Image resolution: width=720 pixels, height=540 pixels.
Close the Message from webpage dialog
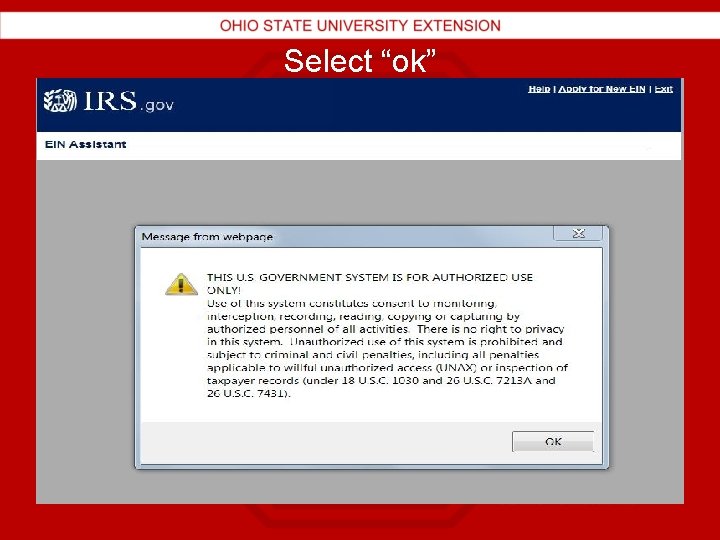578,233
